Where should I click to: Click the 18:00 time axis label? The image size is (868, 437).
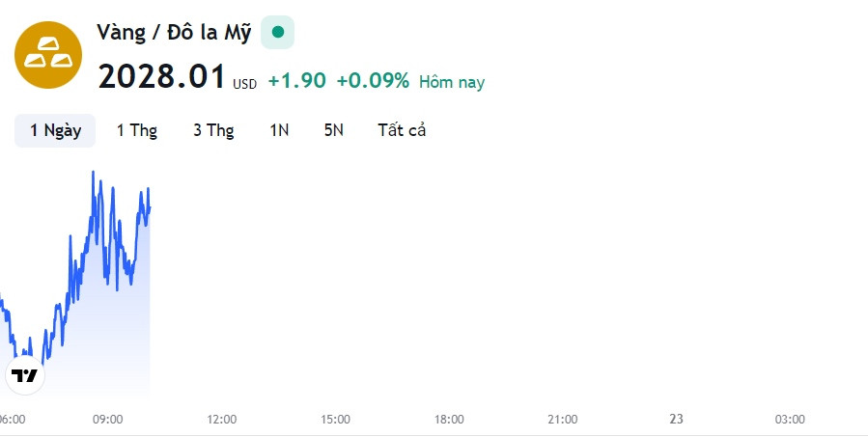(449, 420)
